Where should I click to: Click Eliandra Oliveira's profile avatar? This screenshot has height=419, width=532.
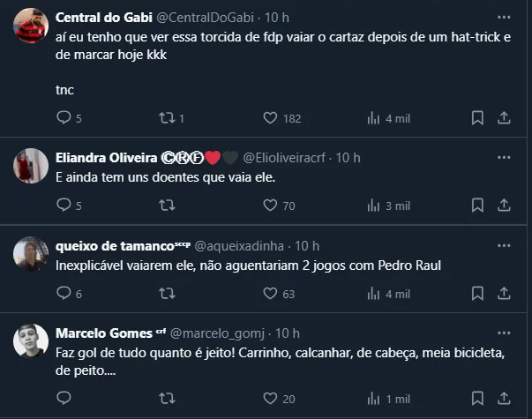tap(31, 165)
